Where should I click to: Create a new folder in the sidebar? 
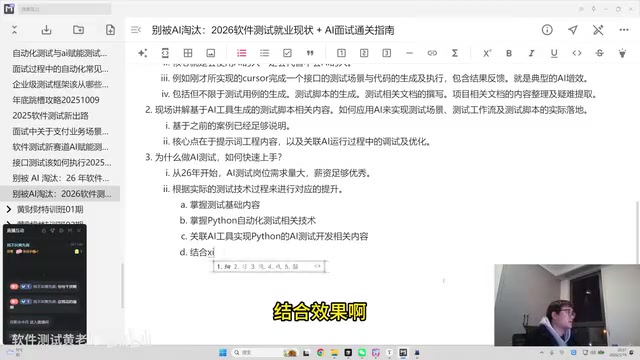(x=78, y=30)
